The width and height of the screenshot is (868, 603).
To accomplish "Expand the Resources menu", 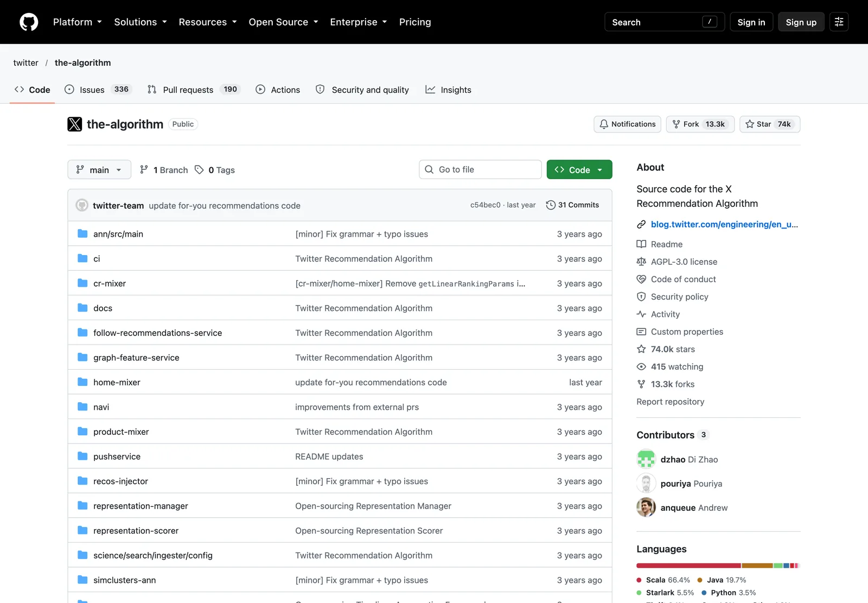I will tap(208, 22).
